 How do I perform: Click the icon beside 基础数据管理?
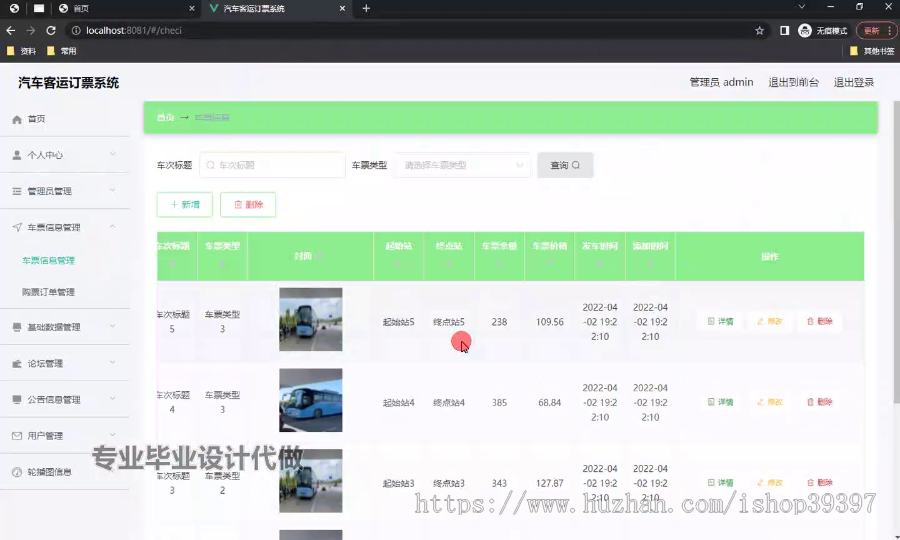tap(17, 327)
